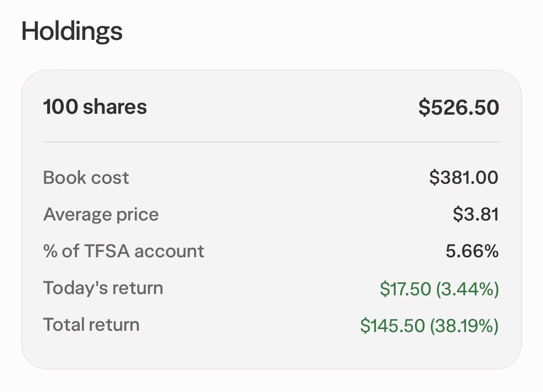Select the Total return label
This screenshot has height=392, width=543.
[x=91, y=325]
